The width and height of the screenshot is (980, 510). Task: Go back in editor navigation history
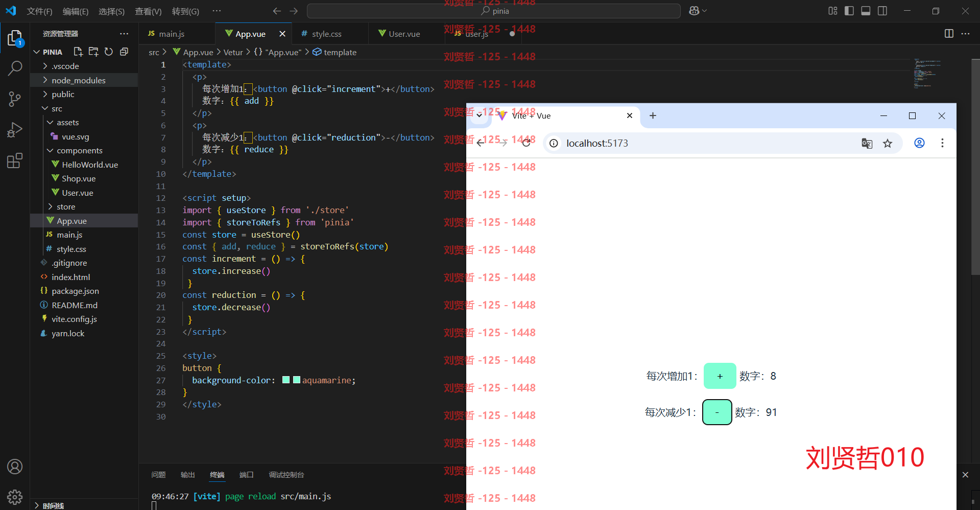pyautogui.click(x=277, y=11)
